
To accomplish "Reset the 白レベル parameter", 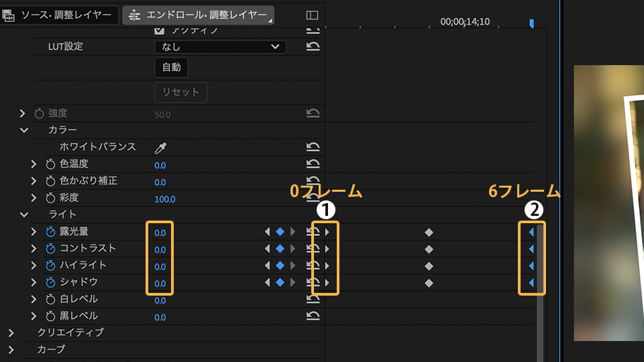I will click(313, 299).
